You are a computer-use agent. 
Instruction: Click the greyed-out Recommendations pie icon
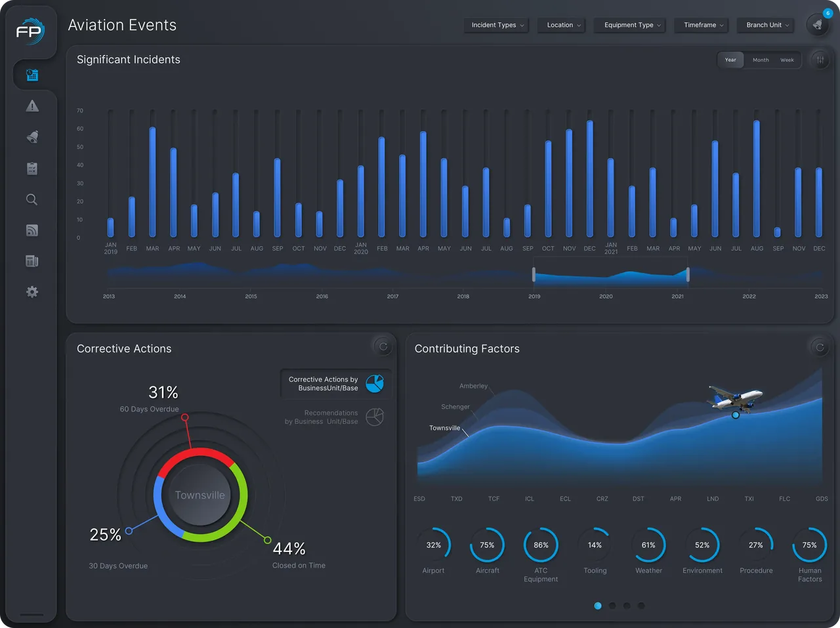(x=375, y=417)
